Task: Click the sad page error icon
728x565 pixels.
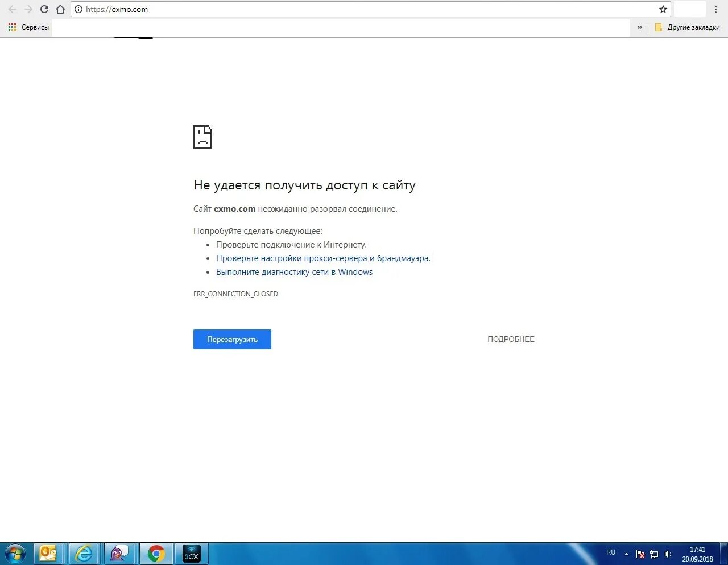Action: 202,137
